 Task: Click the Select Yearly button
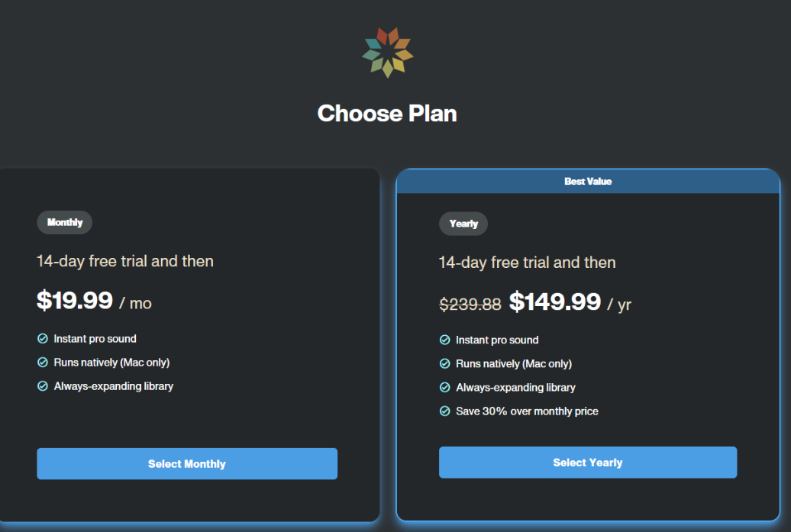tap(588, 463)
